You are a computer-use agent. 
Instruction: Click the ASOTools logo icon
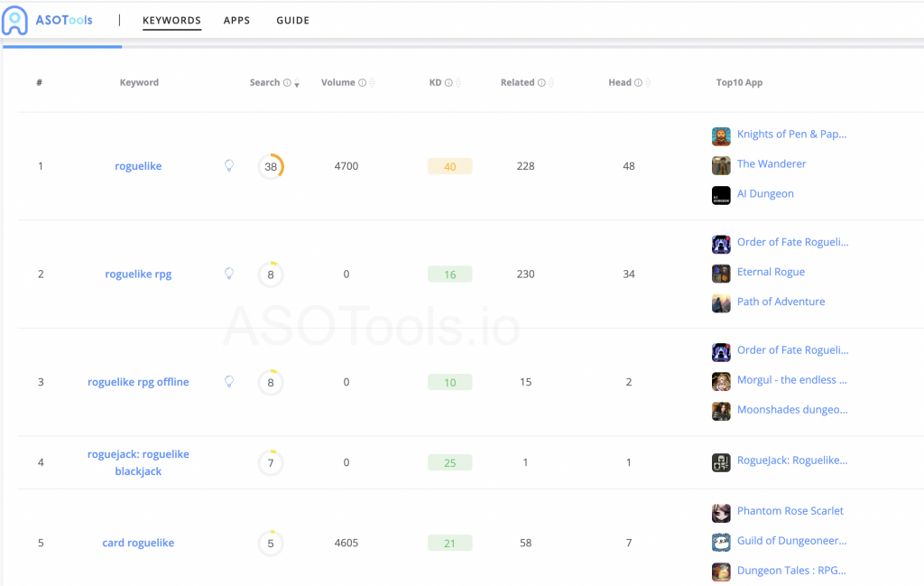(14, 21)
